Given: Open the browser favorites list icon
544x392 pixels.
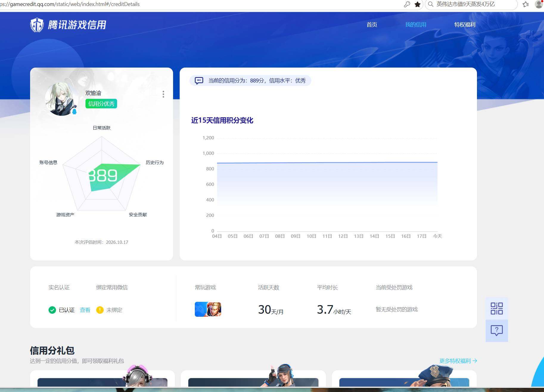Looking at the screenshot, I should pyautogui.click(x=526, y=4).
